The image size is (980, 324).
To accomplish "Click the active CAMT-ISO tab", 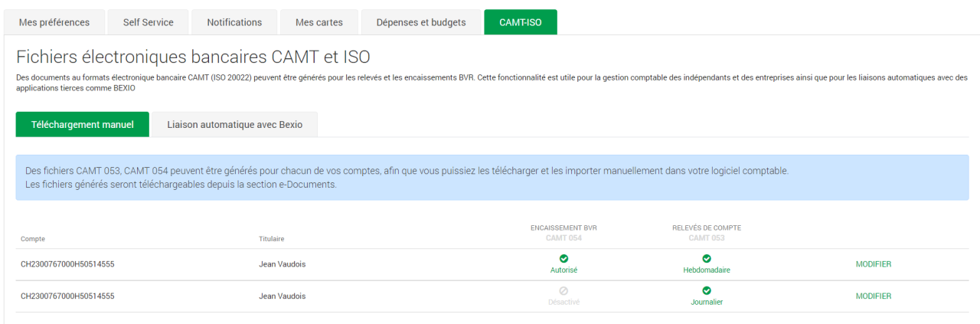I will tap(521, 22).
